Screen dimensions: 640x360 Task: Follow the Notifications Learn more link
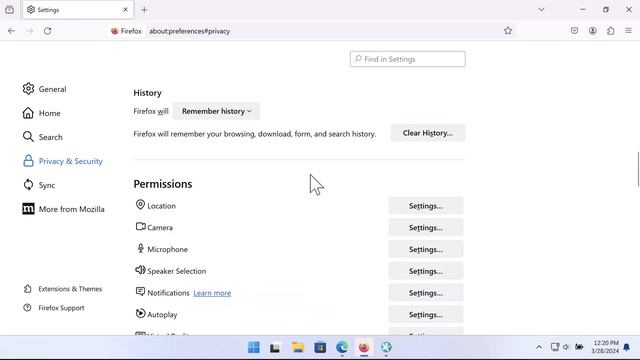click(212, 293)
